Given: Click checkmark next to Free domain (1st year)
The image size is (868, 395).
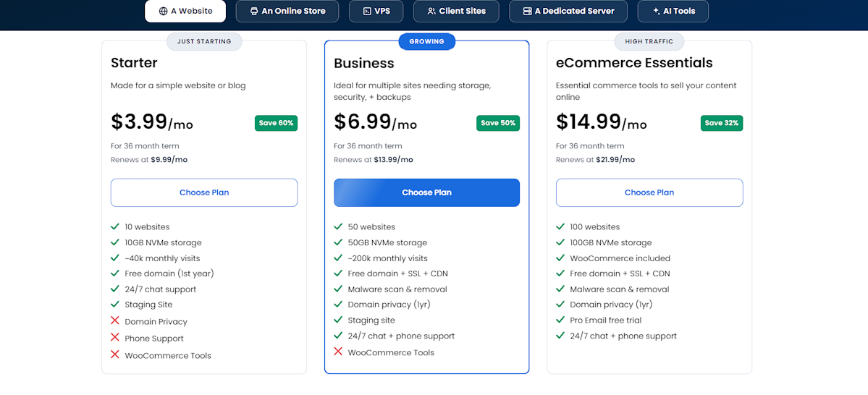Looking at the screenshot, I should click(x=115, y=273).
